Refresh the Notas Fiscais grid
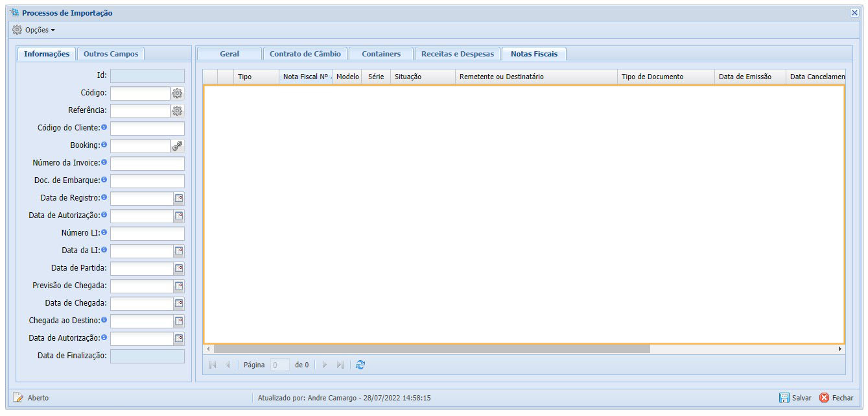868x416 pixels. (360, 365)
